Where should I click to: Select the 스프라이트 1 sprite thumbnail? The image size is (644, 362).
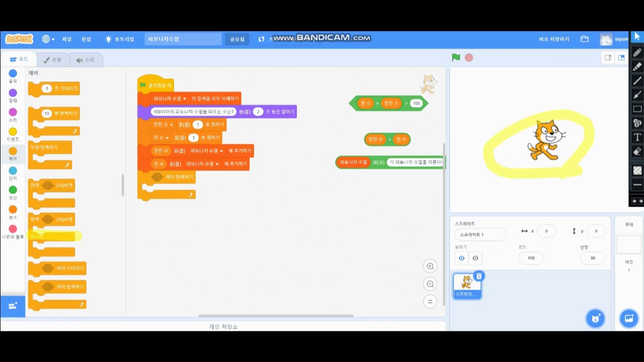click(467, 286)
